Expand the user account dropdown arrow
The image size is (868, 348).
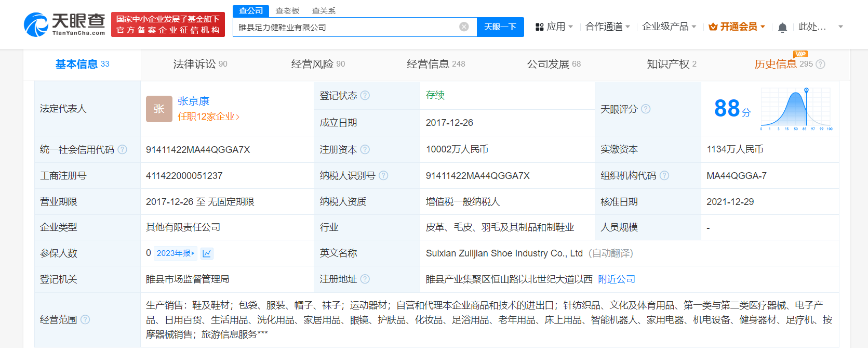pyautogui.click(x=840, y=27)
